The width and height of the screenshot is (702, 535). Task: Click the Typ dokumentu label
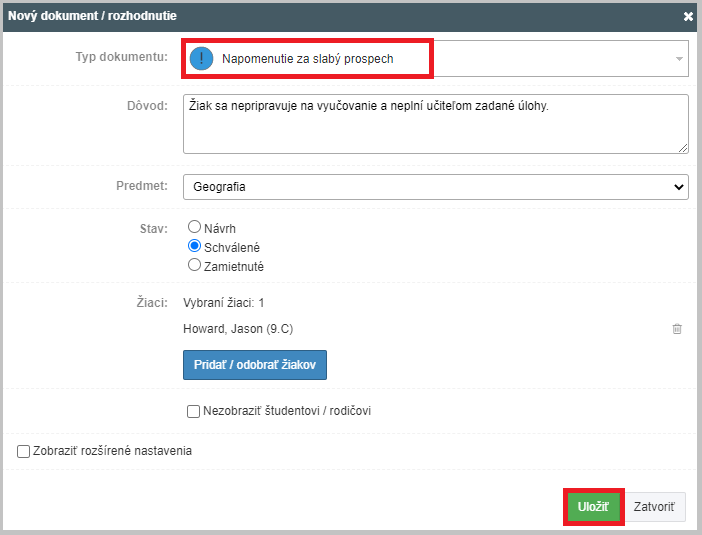(122, 57)
